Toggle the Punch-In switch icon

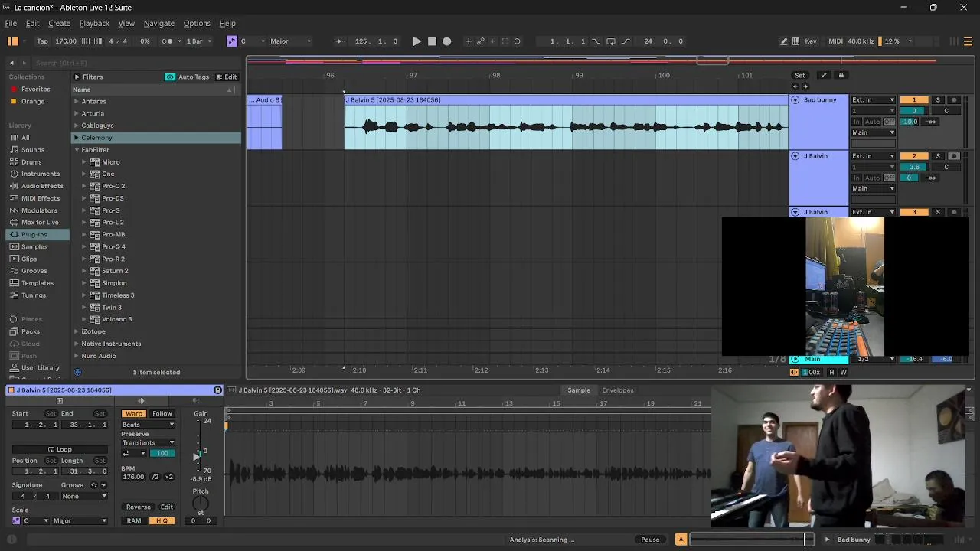pos(596,41)
